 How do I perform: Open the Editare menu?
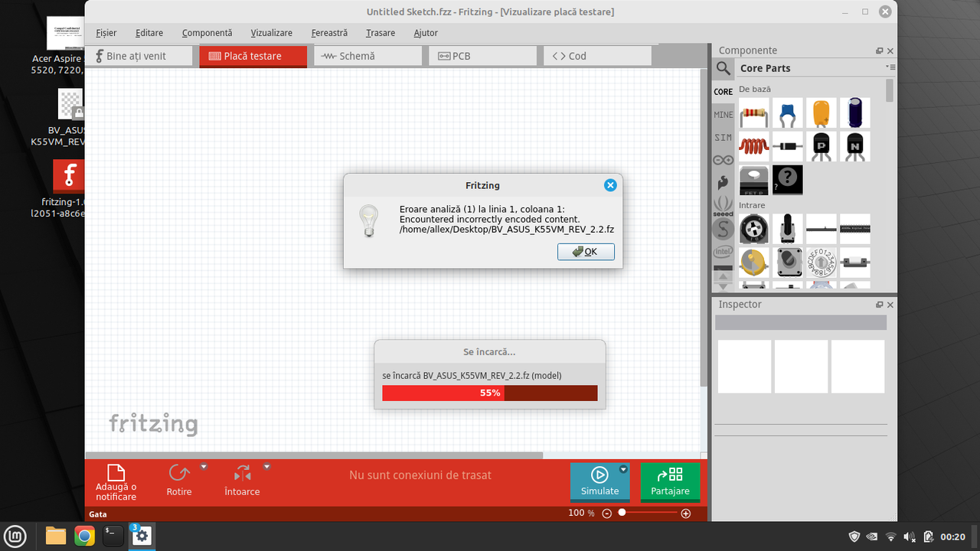click(x=149, y=33)
